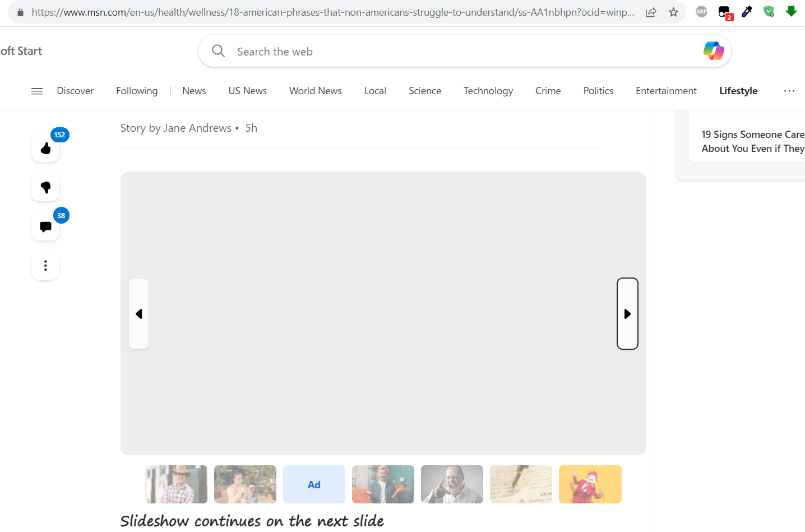Open vertical three-dot more options menu
Image resolution: width=805 pixels, height=532 pixels.
(x=45, y=266)
